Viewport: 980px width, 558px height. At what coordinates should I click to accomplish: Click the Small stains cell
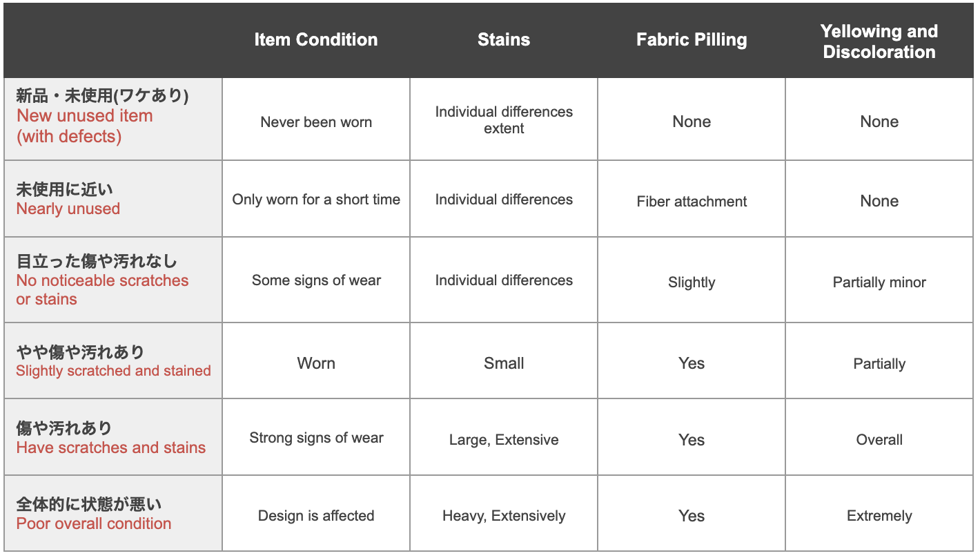pyautogui.click(x=504, y=363)
